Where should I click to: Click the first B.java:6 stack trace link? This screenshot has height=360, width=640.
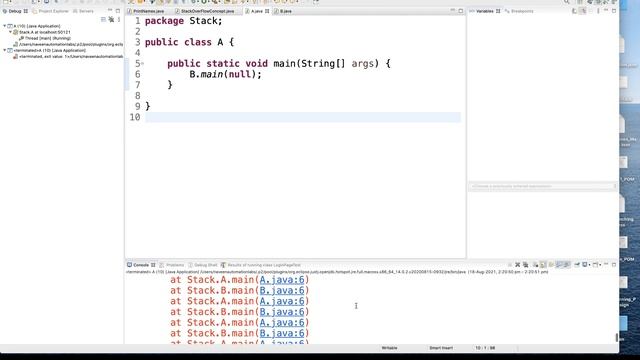[x=282, y=291]
